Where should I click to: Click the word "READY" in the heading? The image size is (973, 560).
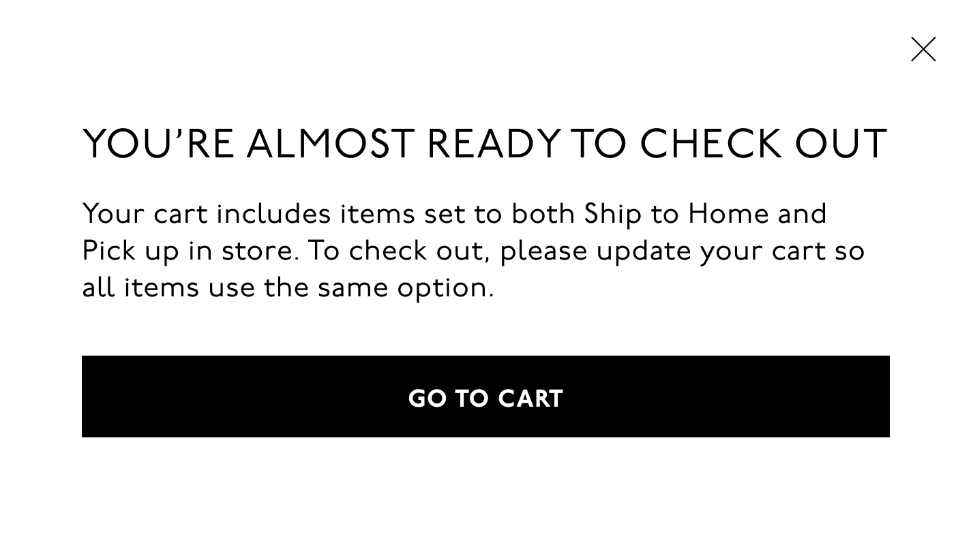(493, 144)
